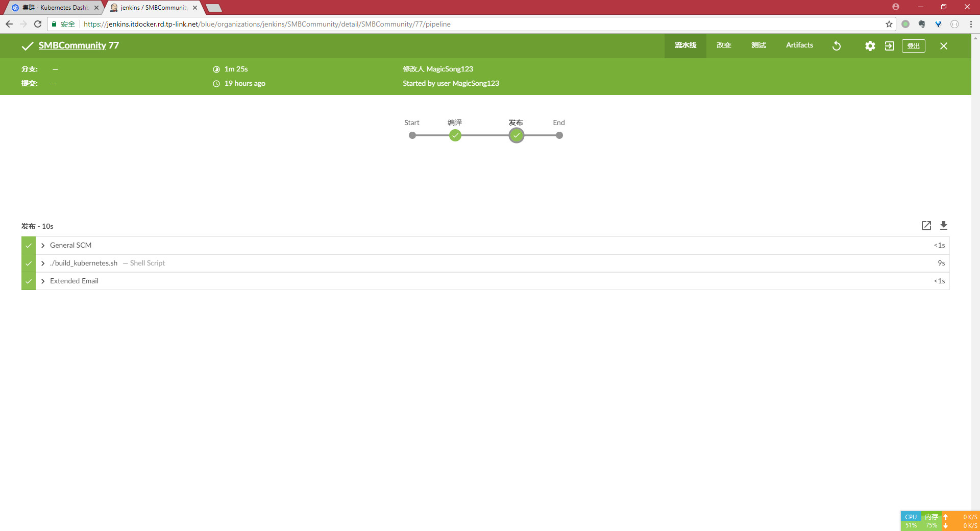Click the 登出 logout button
This screenshot has width=980, height=531.
point(913,46)
